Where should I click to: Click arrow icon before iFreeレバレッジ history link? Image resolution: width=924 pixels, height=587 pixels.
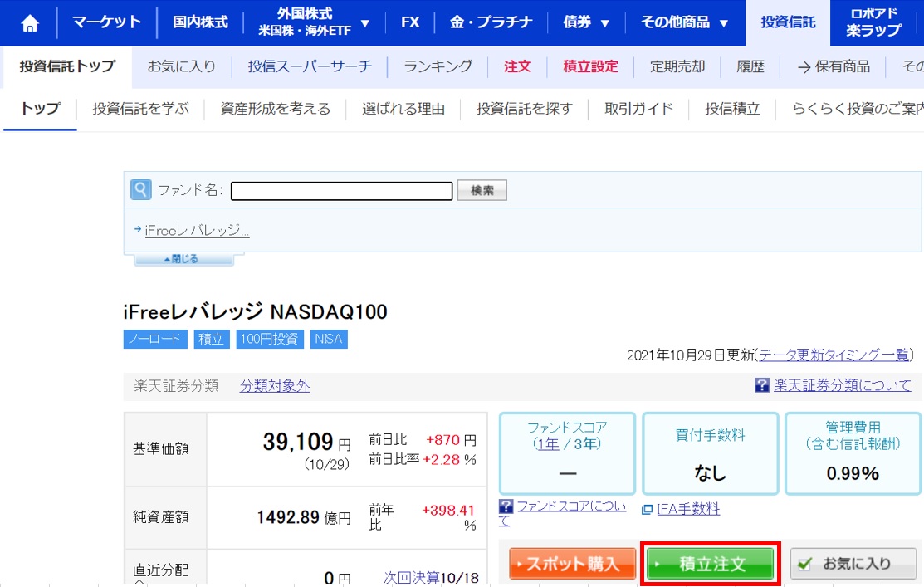point(138,229)
